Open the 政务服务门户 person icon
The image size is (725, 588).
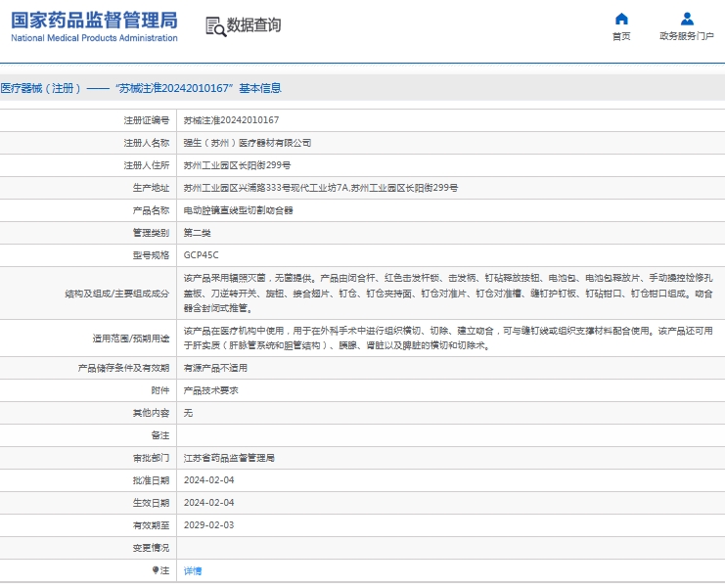click(687, 19)
